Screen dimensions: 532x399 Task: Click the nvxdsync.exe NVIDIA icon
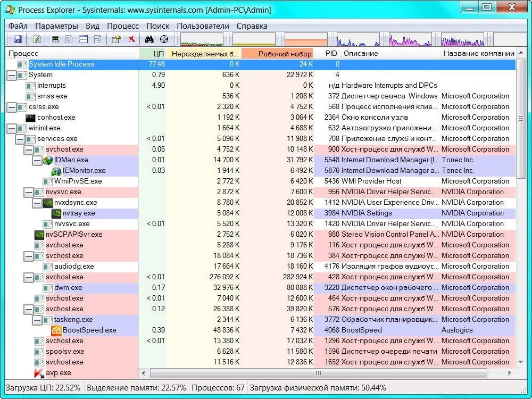tap(48, 203)
